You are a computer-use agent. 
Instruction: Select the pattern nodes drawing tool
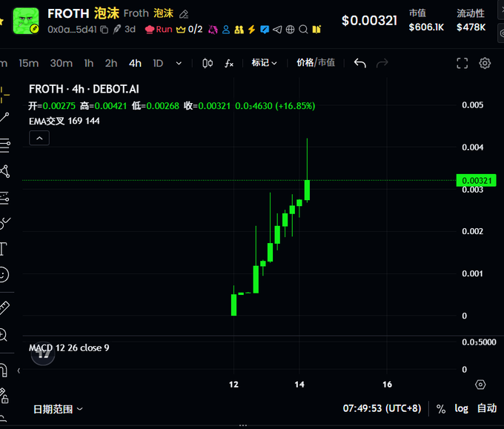coord(5,172)
